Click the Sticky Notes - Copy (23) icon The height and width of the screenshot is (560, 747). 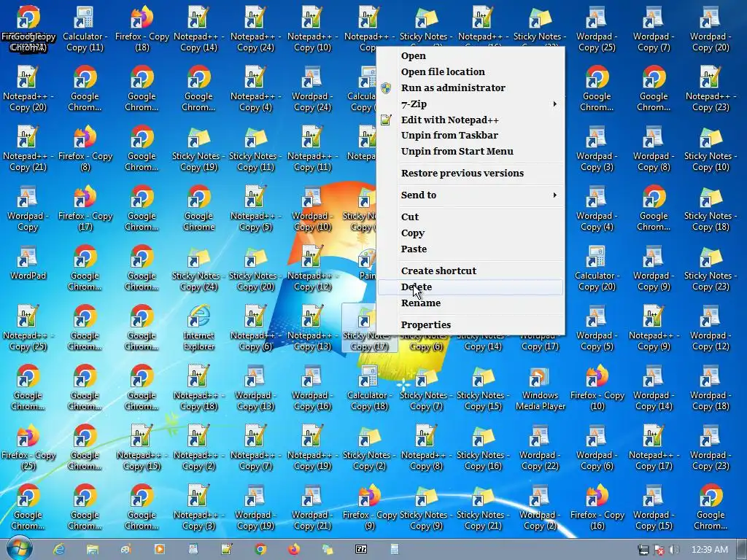pyautogui.click(x=711, y=268)
